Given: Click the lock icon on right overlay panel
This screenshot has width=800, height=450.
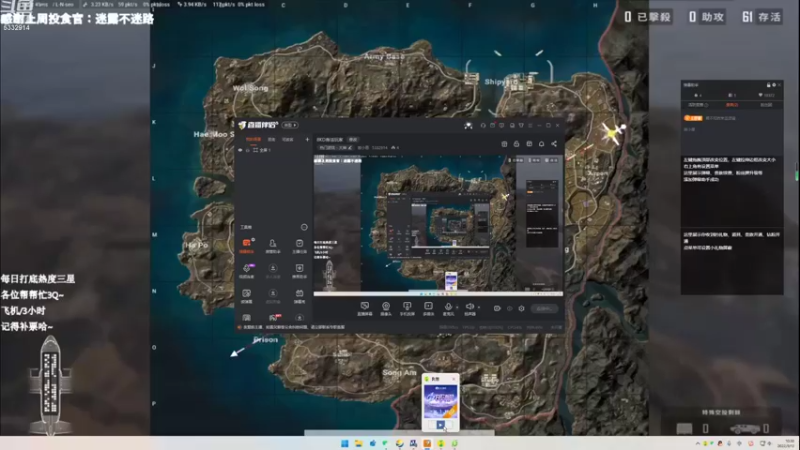Looking at the screenshot, I should click(768, 85).
